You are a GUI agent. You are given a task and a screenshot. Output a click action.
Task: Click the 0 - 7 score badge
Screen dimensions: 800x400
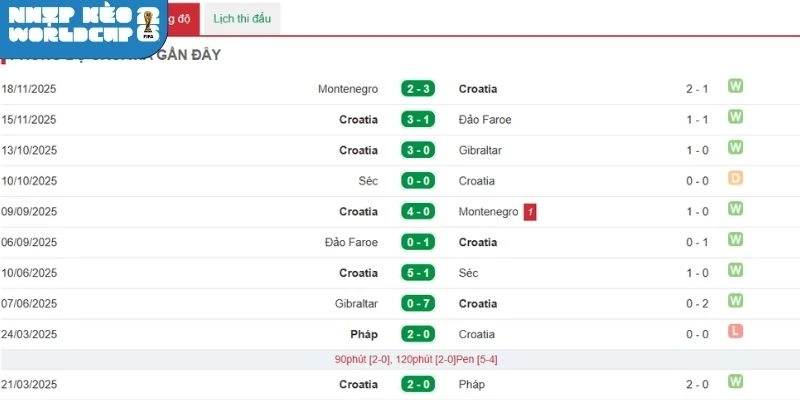(418, 303)
